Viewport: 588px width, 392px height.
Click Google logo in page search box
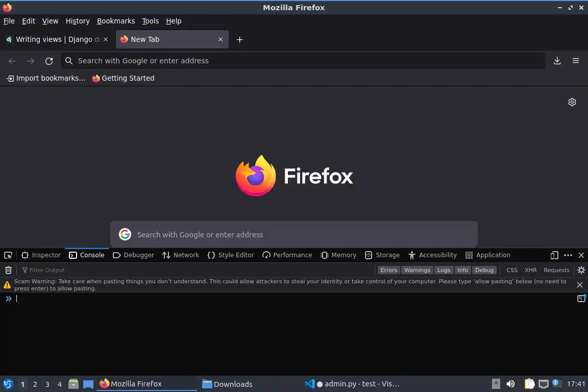point(125,234)
